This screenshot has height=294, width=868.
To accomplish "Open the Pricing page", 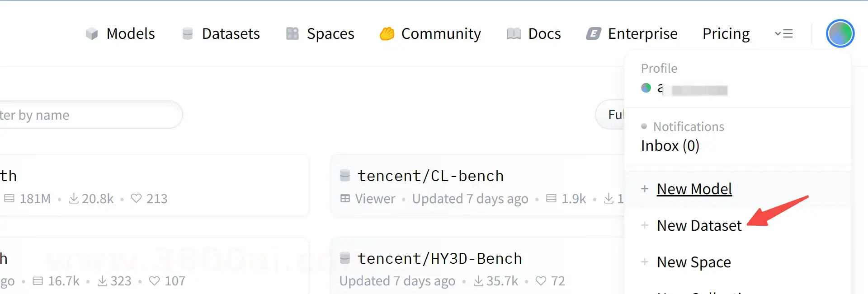I will [x=726, y=34].
